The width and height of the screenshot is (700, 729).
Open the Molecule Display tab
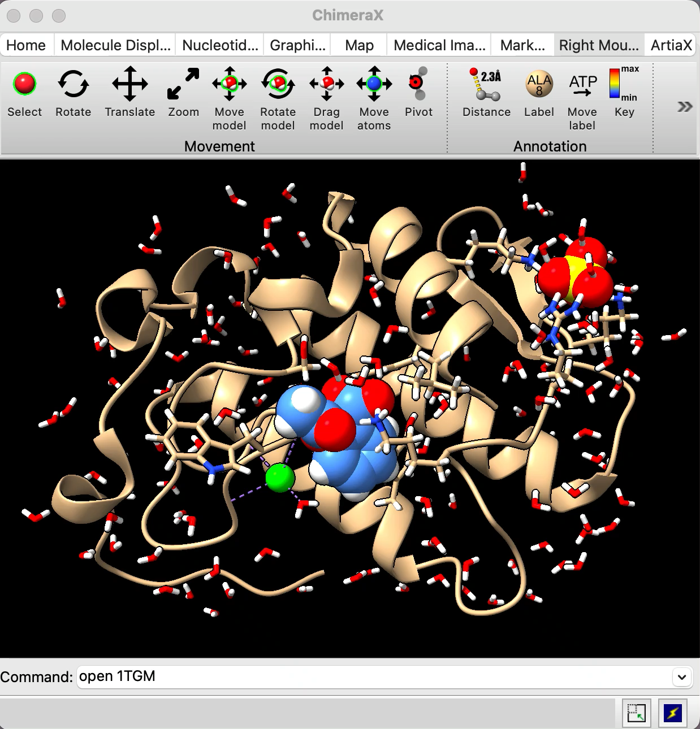click(x=115, y=45)
